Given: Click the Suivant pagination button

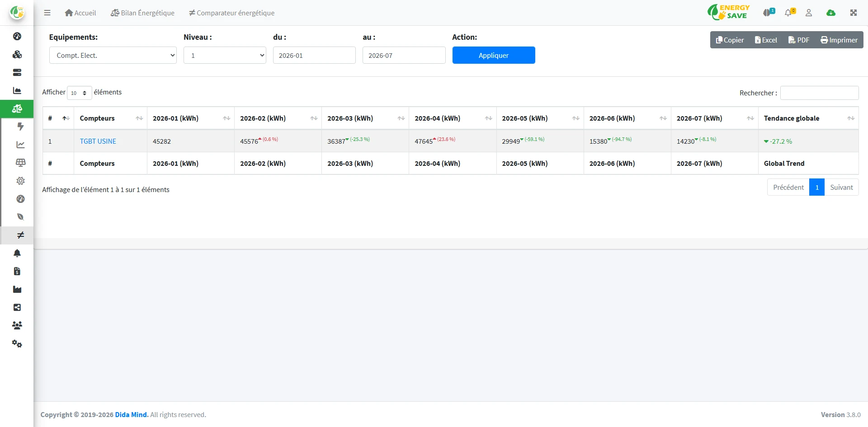Looking at the screenshot, I should [841, 187].
